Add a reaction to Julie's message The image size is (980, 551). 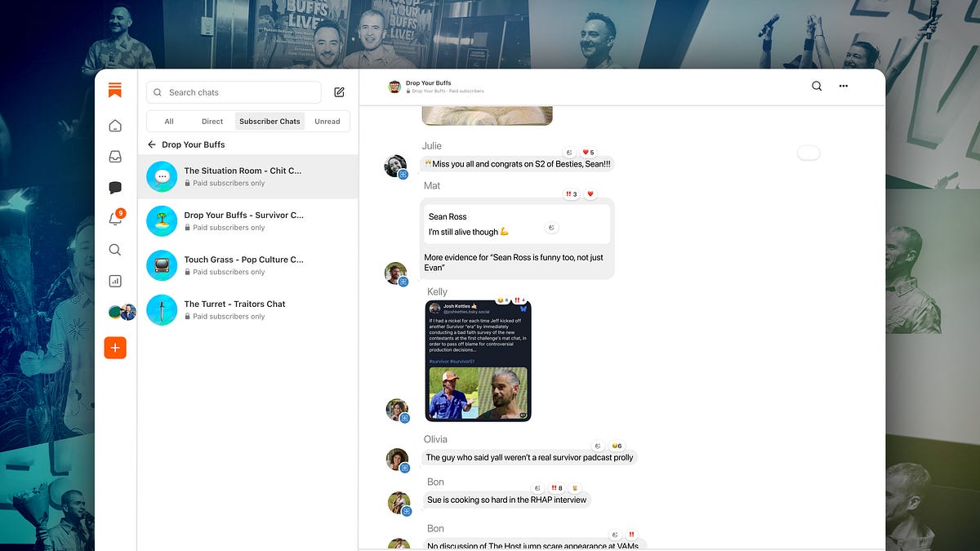tap(569, 153)
